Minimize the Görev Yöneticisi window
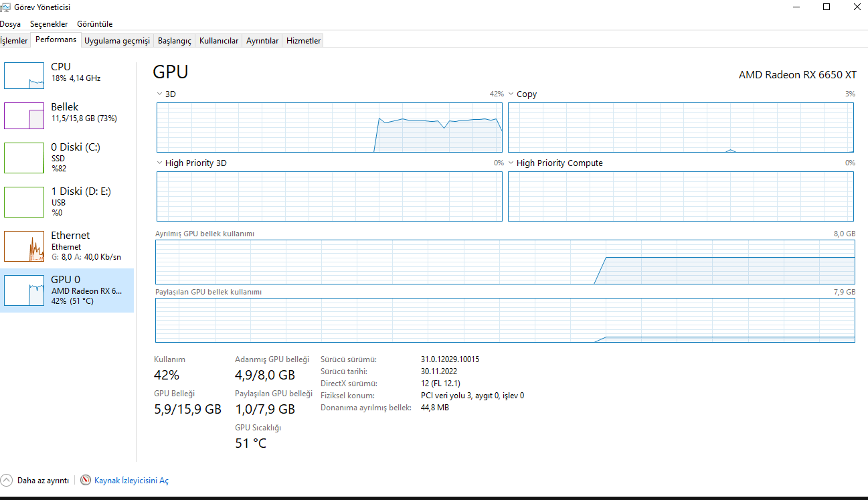Viewport: 868px width, 500px height. (x=796, y=7)
